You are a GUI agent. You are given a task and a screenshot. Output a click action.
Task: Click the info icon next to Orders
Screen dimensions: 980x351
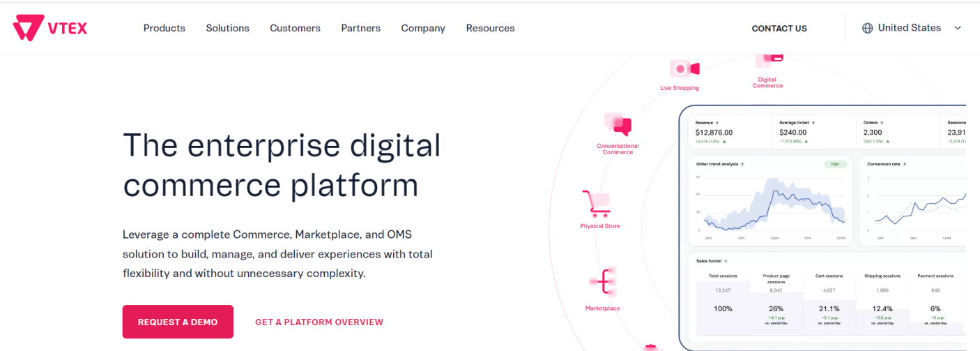pos(882,122)
